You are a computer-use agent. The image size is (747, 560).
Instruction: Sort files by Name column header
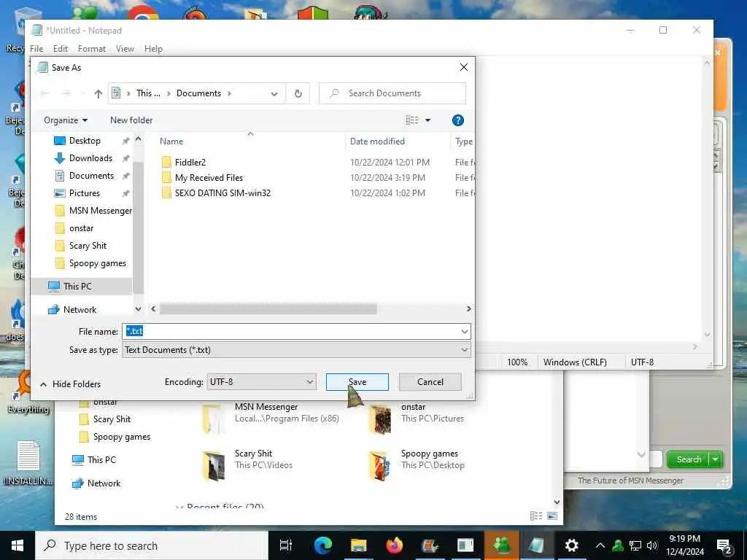(171, 141)
